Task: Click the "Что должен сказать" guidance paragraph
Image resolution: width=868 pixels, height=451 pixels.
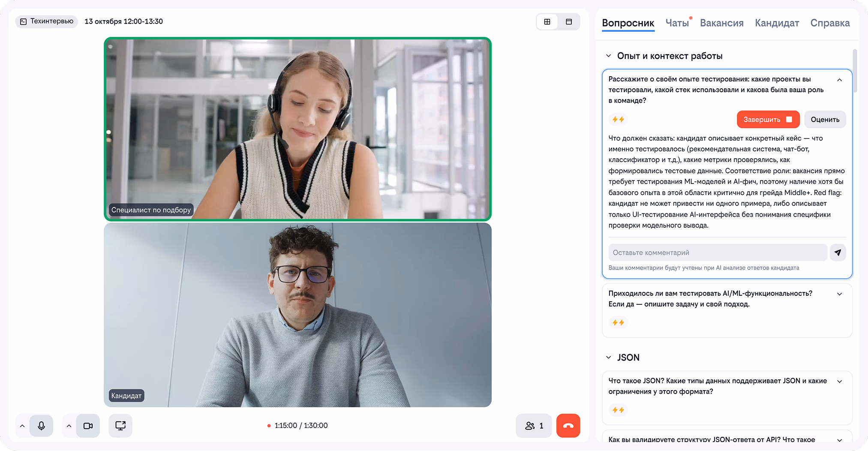Action: tap(727, 182)
